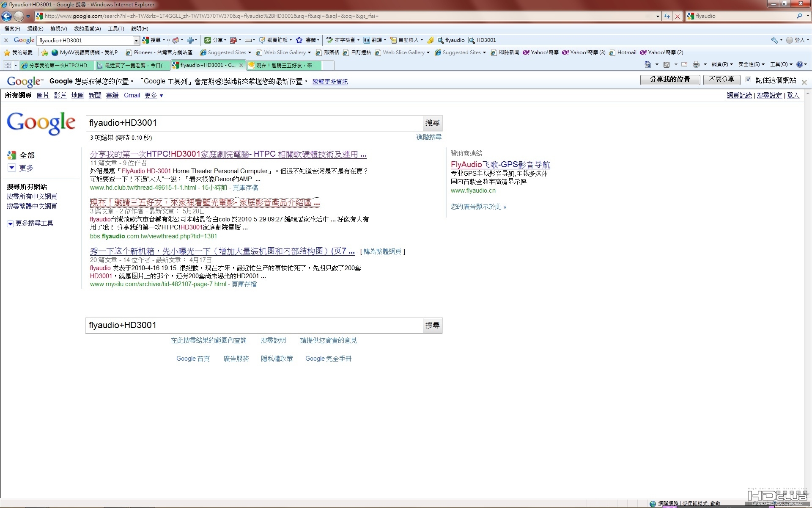Go back with the browser Back arrow
This screenshot has height=508, width=812.
click(x=6, y=16)
